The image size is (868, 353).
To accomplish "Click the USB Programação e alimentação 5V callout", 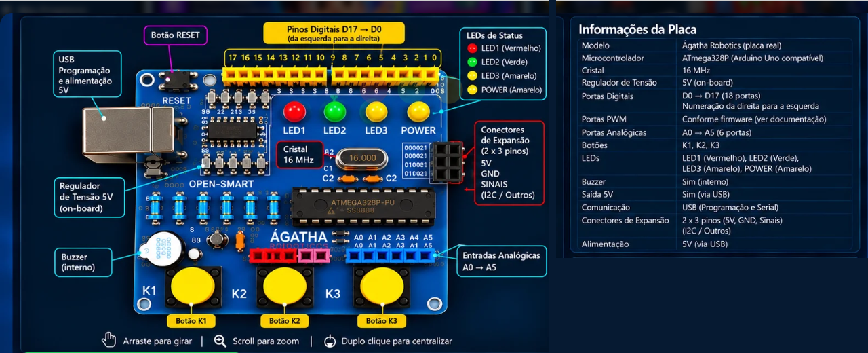I will coord(87,75).
